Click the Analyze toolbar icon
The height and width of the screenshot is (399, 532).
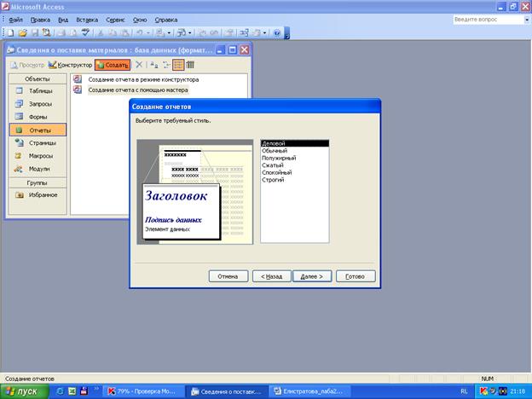click(x=182, y=32)
